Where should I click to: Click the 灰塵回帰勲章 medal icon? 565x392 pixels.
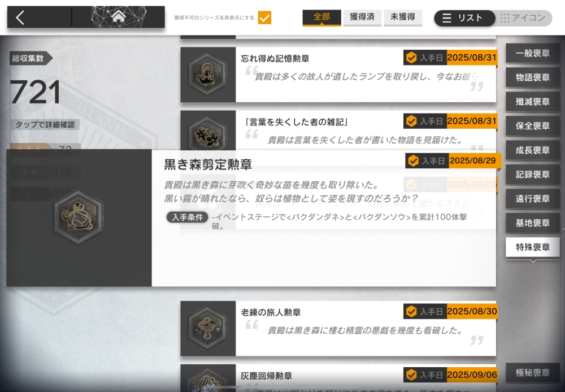click(x=207, y=381)
